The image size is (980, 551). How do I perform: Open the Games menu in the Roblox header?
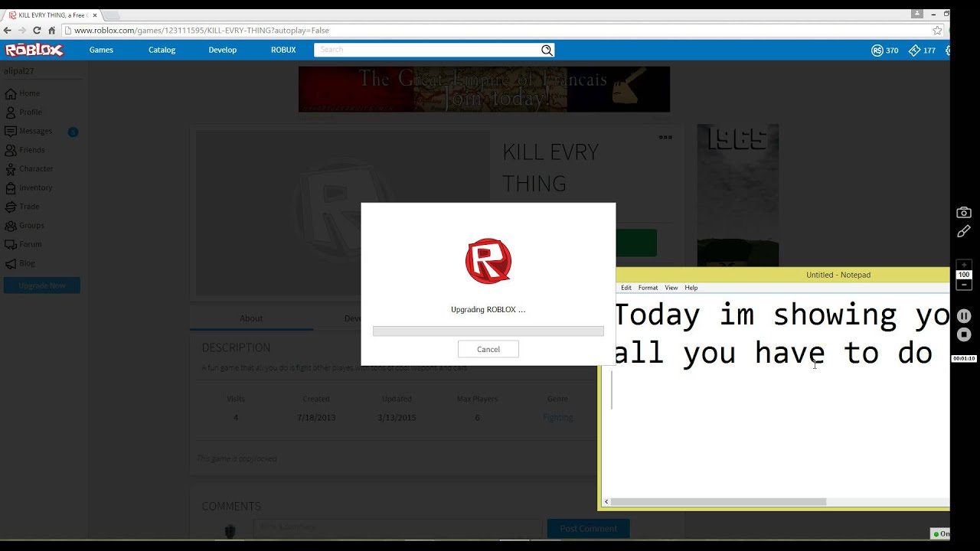(101, 50)
